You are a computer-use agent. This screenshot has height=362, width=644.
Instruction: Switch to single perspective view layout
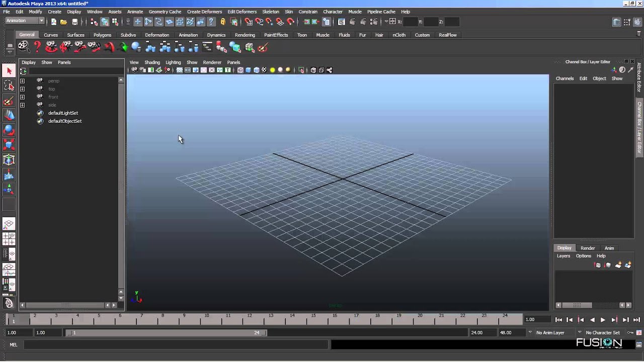point(9,224)
